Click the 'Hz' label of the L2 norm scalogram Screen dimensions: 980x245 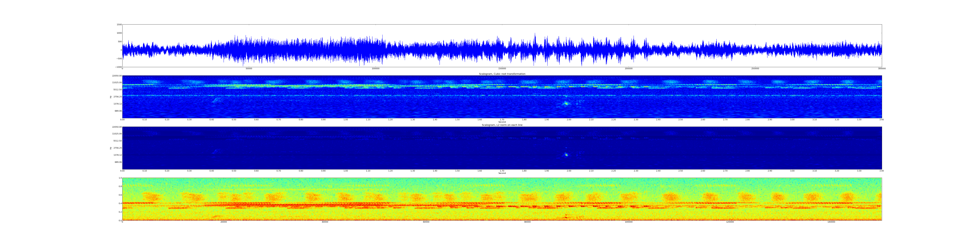pyautogui.click(x=111, y=148)
